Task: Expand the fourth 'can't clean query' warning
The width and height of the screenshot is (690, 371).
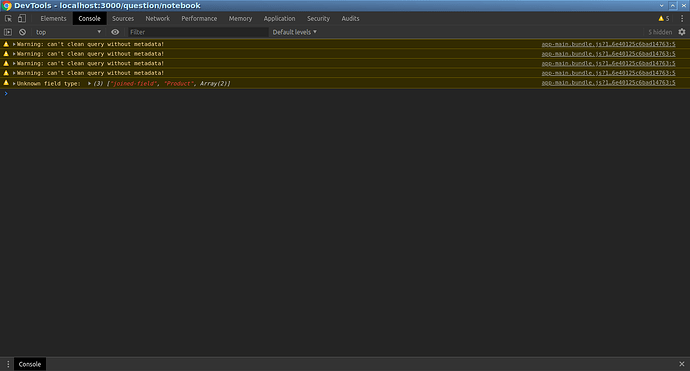Action: (14, 73)
